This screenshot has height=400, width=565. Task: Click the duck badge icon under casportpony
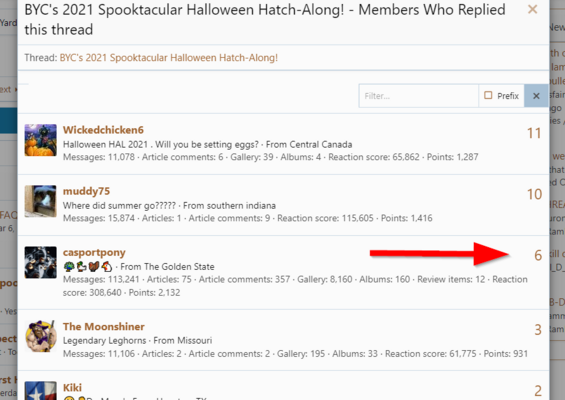tap(82, 267)
